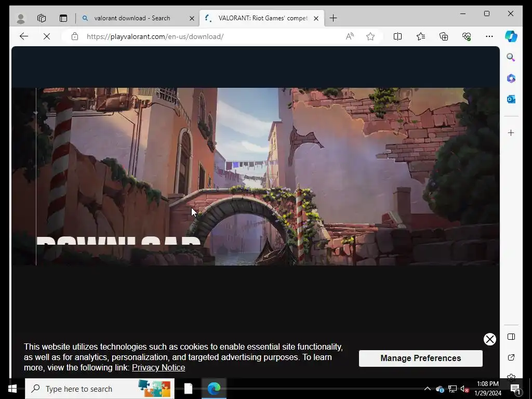
Task: Open OneDrive cloud tray icon
Action: [x=440, y=389]
